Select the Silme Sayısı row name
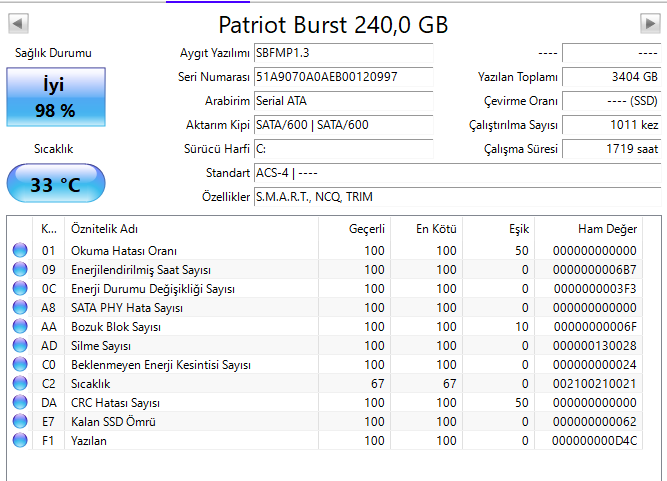 click(101, 346)
